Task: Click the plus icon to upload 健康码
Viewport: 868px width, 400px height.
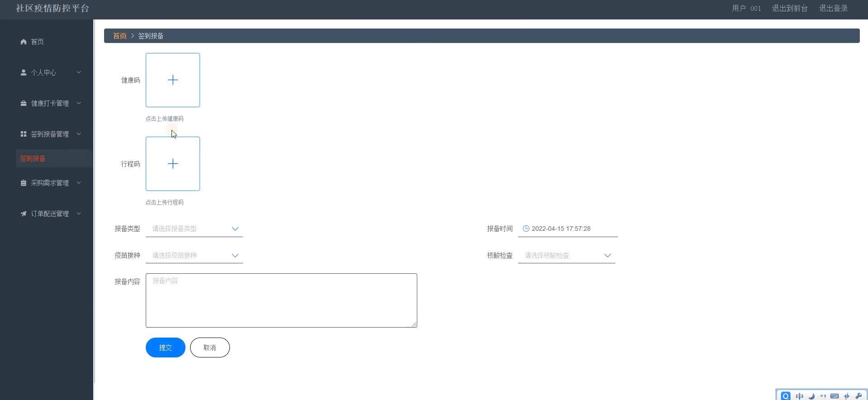Action: [x=173, y=80]
